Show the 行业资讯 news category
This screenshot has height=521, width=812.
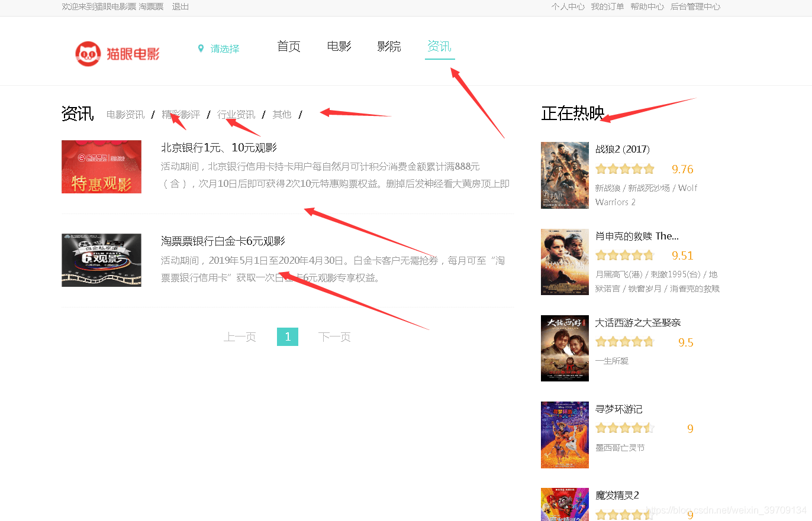pyautogui.click(x=236, y=115)
